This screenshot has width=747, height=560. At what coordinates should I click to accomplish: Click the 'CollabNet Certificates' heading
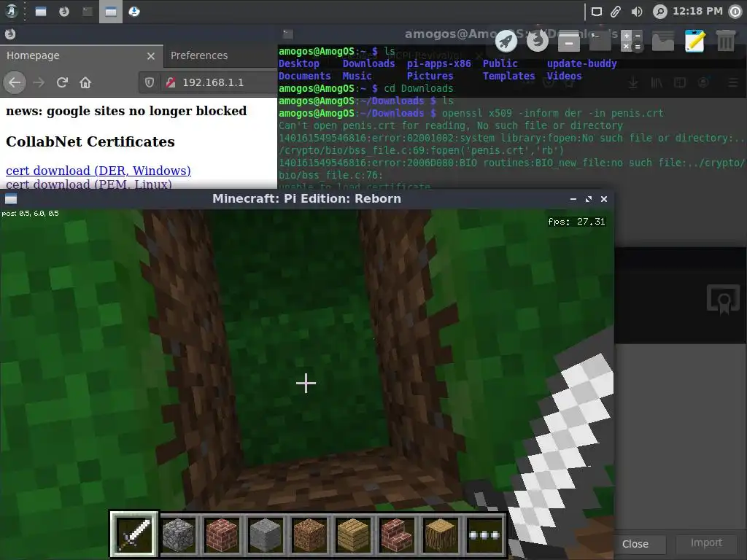tap(90, 141)
